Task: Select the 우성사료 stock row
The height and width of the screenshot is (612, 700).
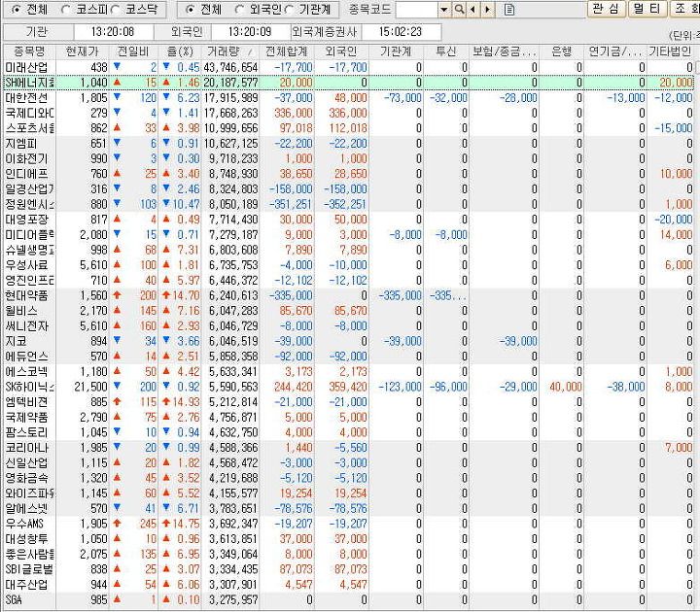Action: 348,265
